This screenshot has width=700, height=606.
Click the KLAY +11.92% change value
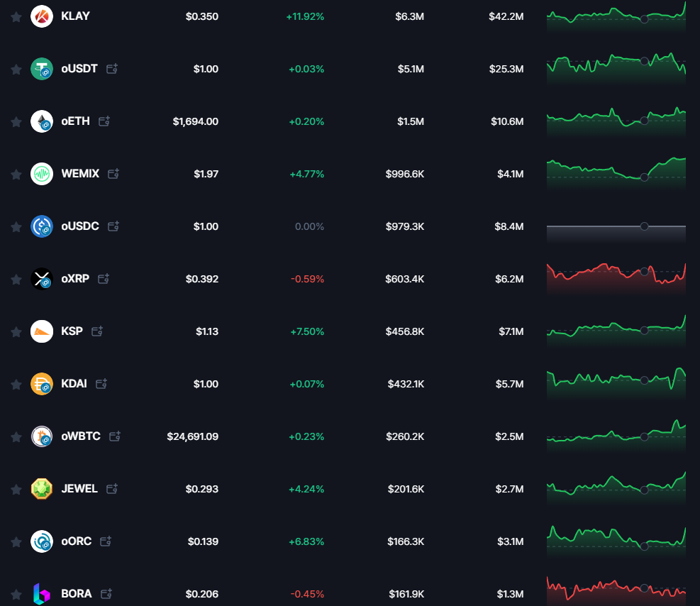[305, 16]
